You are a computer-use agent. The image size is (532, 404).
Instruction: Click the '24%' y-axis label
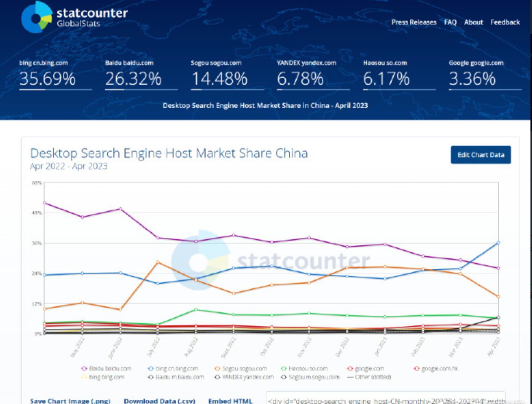[x=37, y=273]
